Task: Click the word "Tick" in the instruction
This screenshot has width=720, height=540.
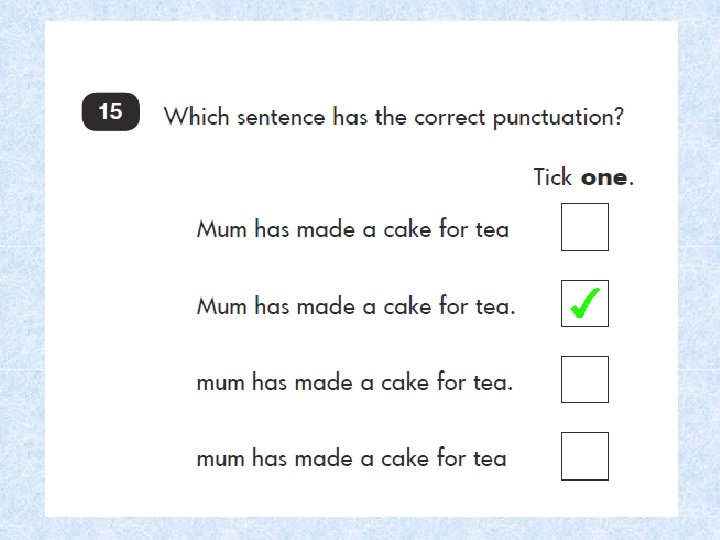Action: click(553, 177)
